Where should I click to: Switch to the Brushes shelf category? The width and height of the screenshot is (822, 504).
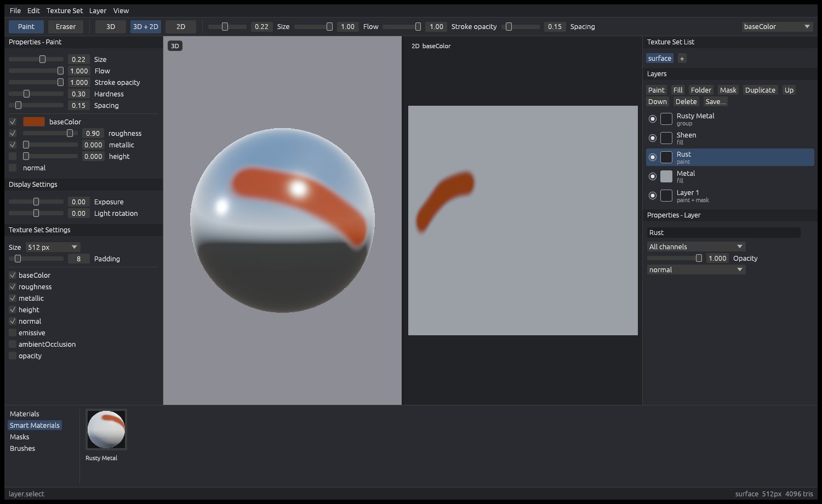tap(22, 448)
